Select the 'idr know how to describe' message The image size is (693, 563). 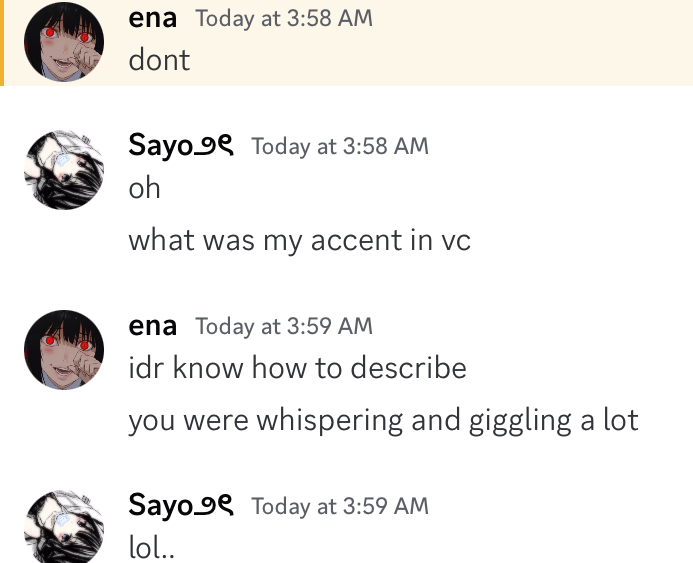click(x=297, y=368)
